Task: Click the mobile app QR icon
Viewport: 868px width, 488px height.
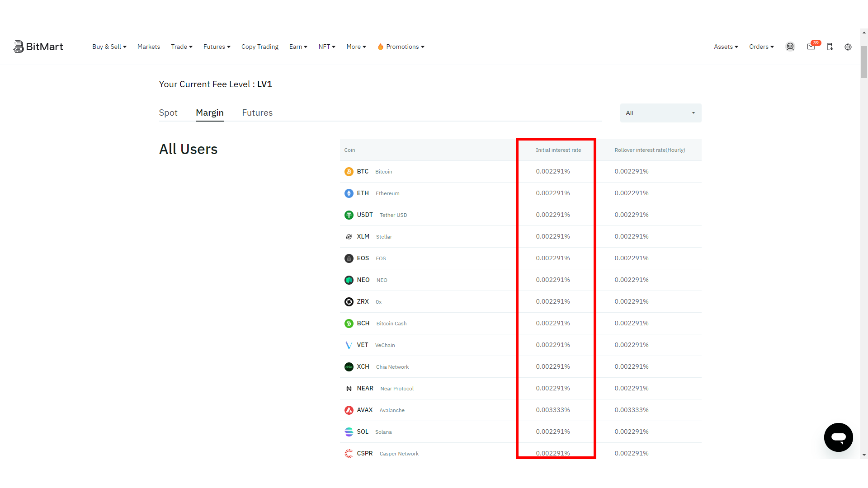Action: (830, 47)
